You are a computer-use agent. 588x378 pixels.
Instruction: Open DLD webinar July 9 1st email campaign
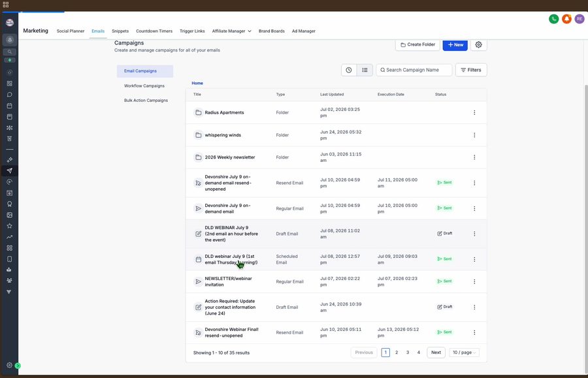click(x=231, y=259)
